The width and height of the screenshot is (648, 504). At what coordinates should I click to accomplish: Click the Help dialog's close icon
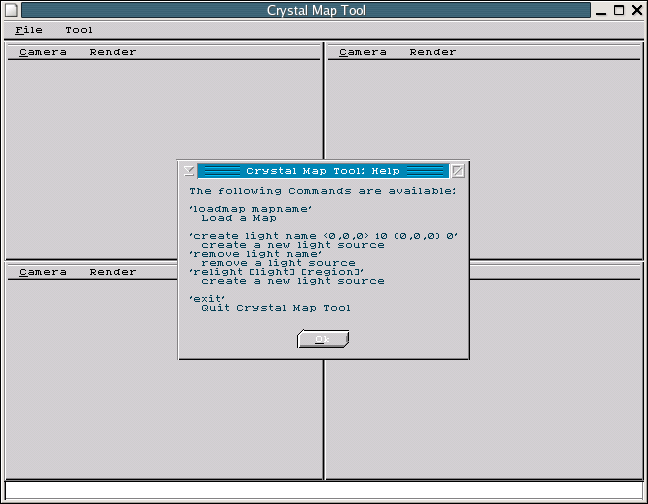click(457, 171)
